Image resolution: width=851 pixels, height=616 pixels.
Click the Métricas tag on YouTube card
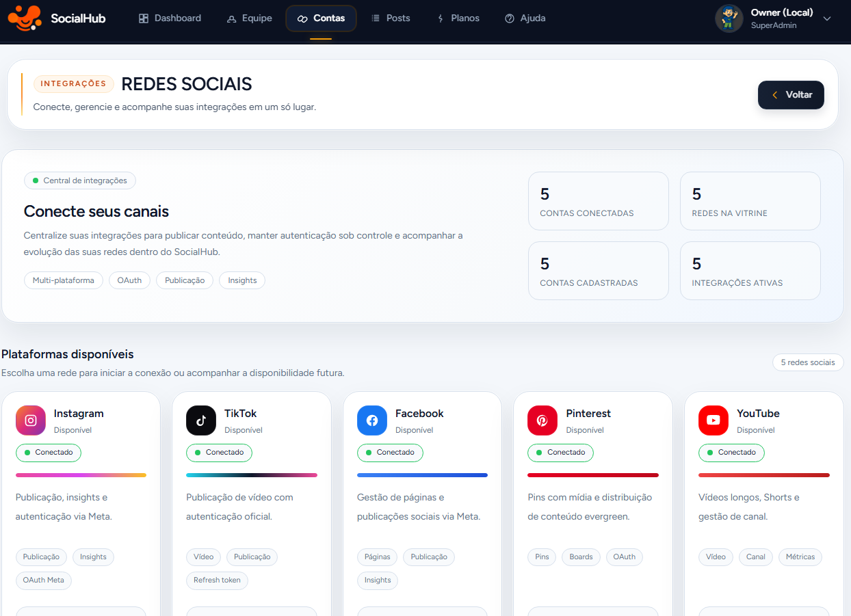[x=800, y=557]
